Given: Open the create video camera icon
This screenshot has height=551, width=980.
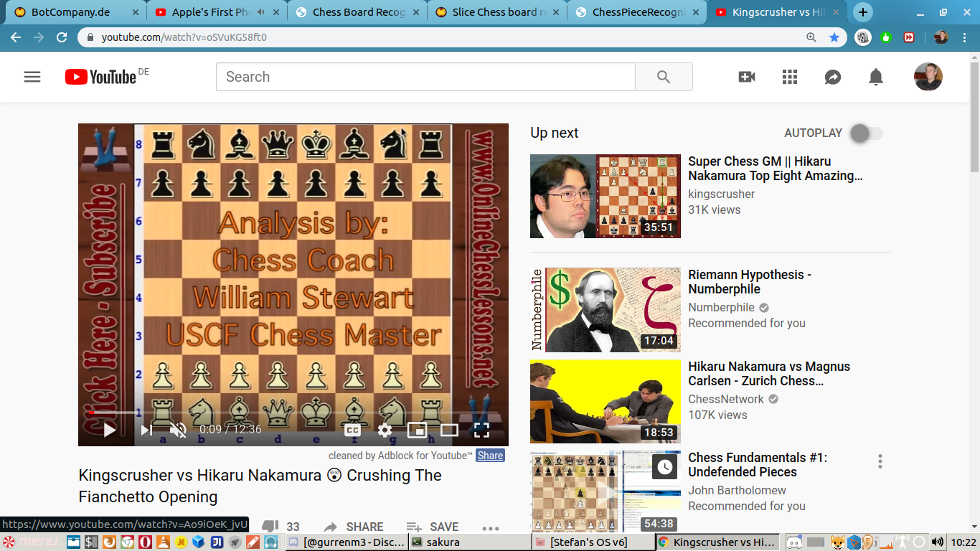Looking at the screenshot, I should point(747,77).
